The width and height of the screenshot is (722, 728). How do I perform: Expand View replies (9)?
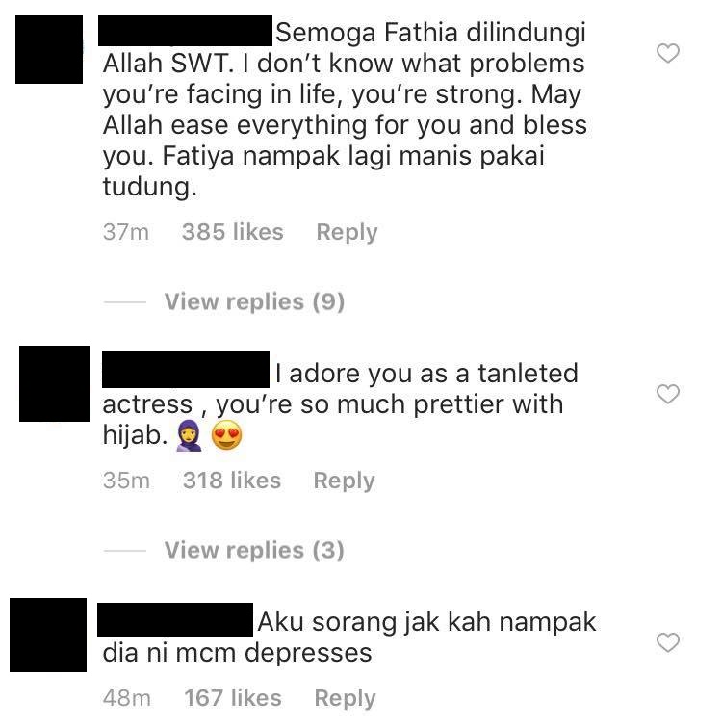click(x=254, y=301)
